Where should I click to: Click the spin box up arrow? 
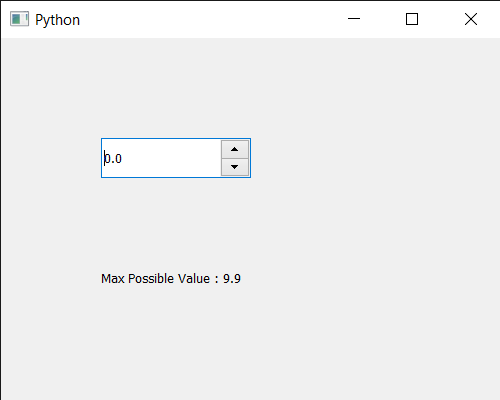[235, 149]
